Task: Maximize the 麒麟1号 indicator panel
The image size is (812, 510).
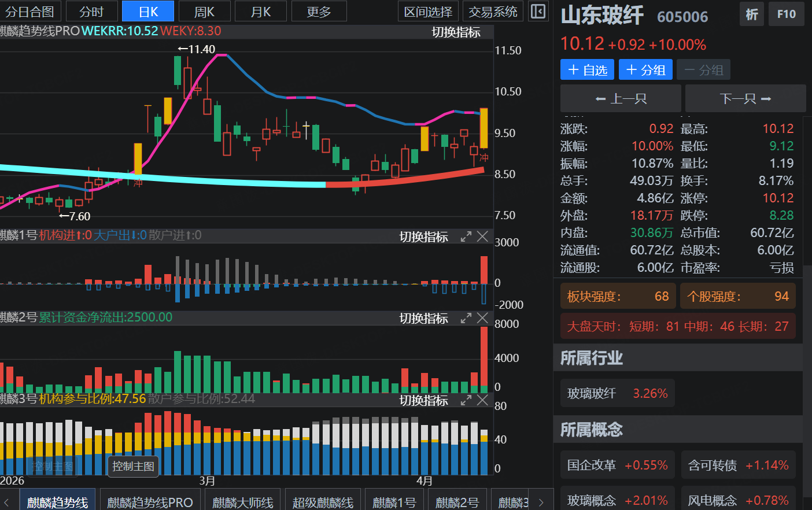Action: point(466,236)
